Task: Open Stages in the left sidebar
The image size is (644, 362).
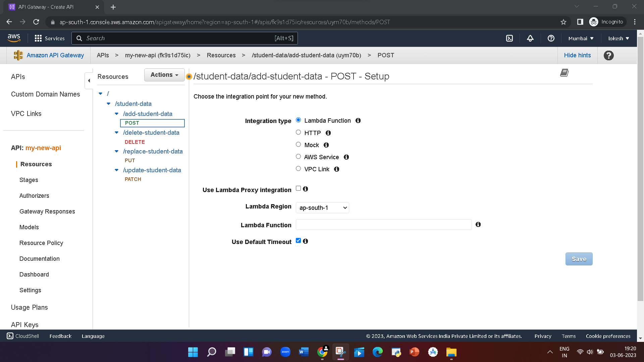Action: 29,180
